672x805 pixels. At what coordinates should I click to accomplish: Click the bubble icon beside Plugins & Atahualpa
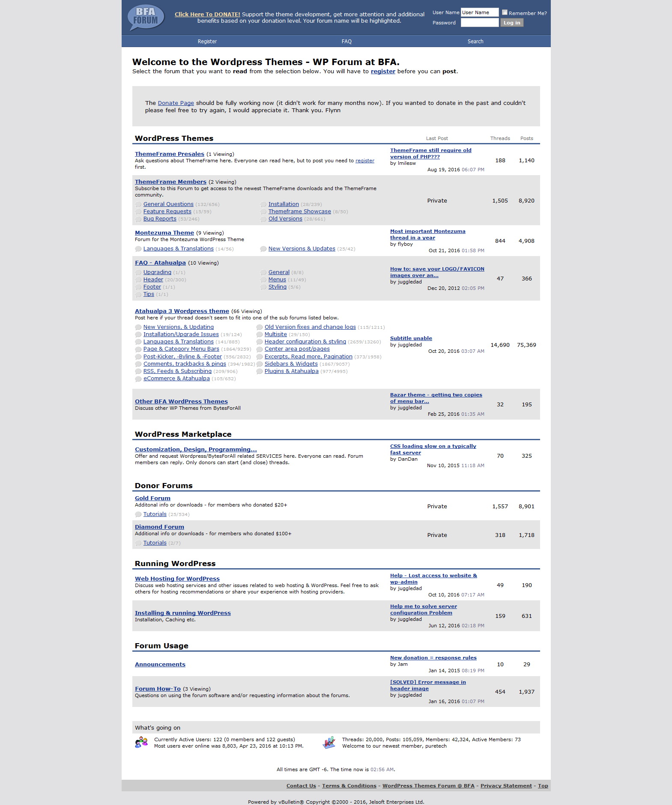click(x=260, y=372)
